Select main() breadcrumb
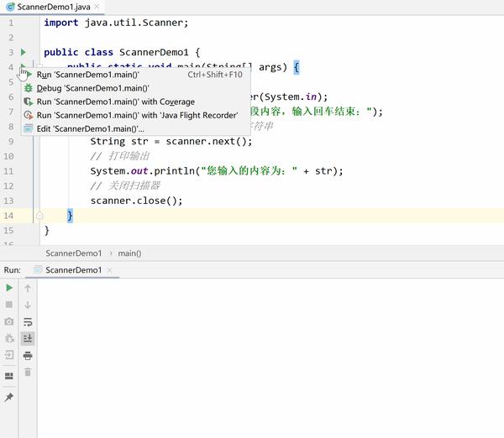The width and height of the screenshot is (504, 438). tap(129, 253)
